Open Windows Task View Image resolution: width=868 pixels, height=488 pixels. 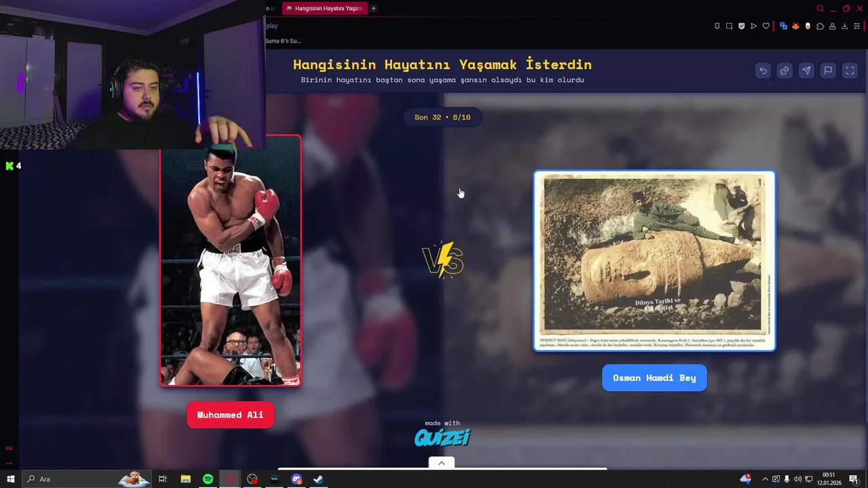click(163, 479)
